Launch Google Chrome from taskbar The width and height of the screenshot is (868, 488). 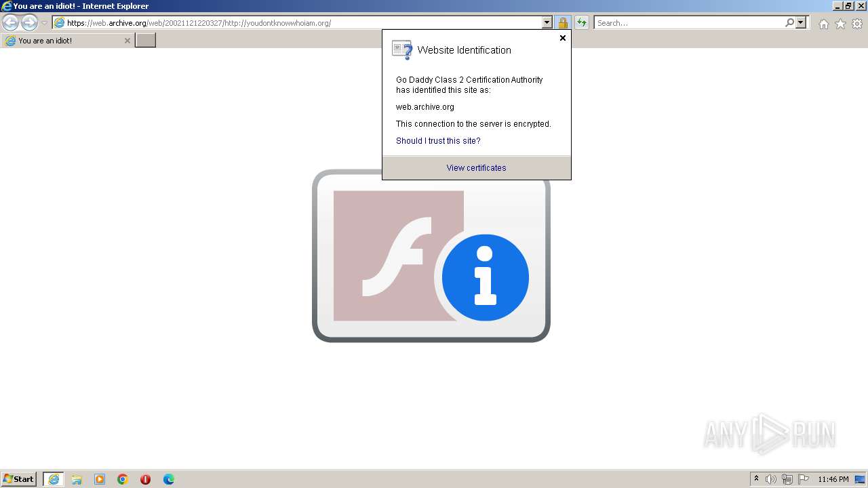(123, 479)
